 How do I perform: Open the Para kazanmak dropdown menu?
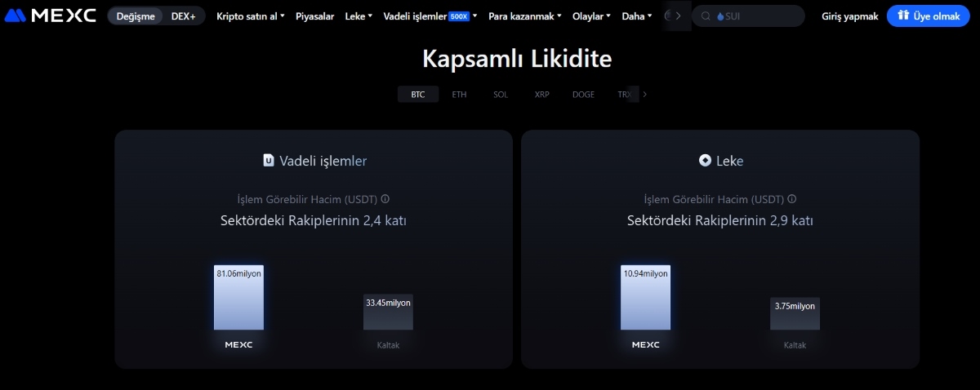524,16
